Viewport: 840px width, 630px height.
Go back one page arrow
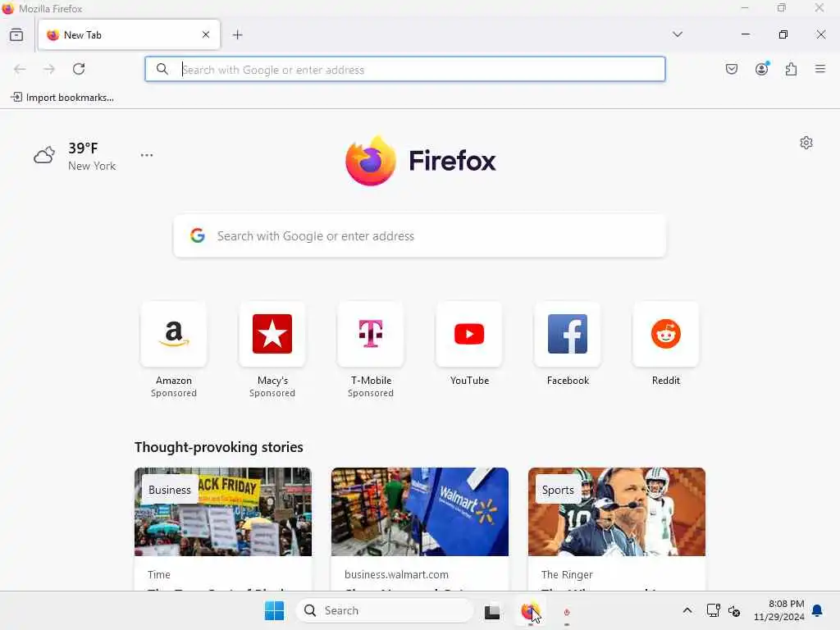(20, 69)
